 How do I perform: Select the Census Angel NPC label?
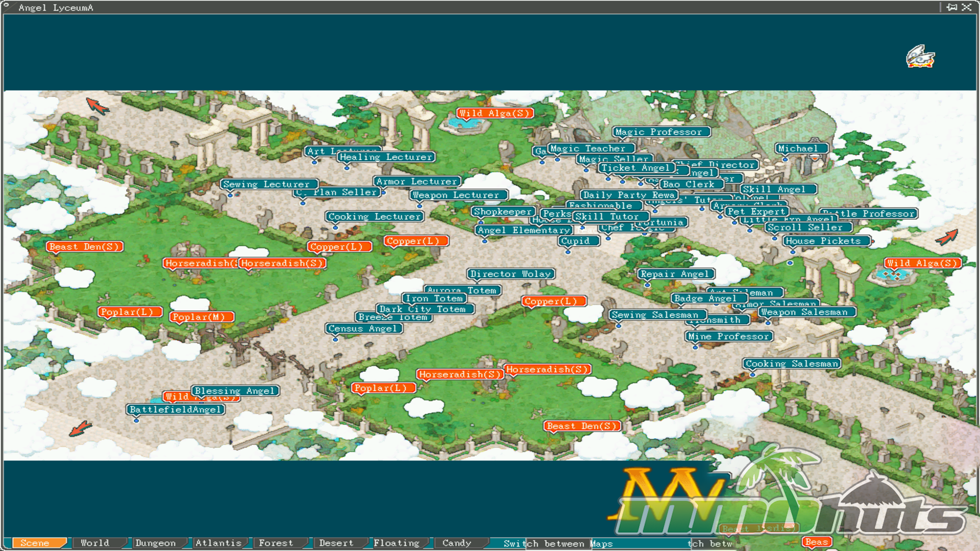pos(364,329)
